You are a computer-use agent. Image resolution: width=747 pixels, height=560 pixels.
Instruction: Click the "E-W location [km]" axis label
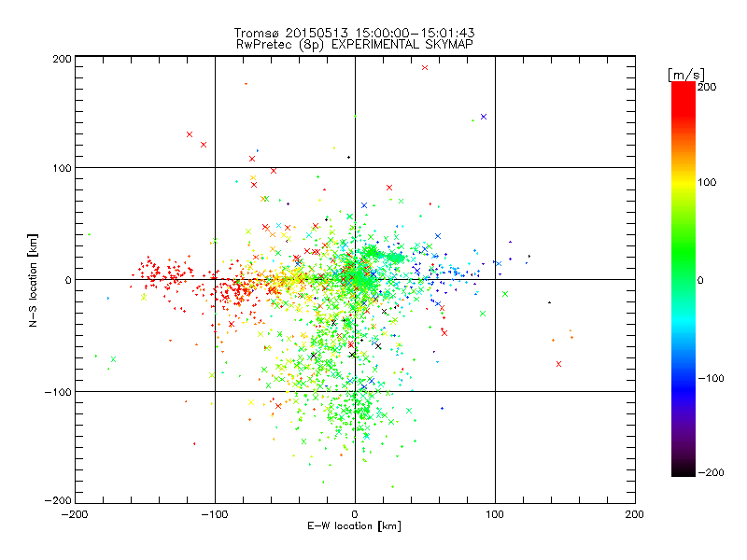pyautogui.click(x=354, y=526)
